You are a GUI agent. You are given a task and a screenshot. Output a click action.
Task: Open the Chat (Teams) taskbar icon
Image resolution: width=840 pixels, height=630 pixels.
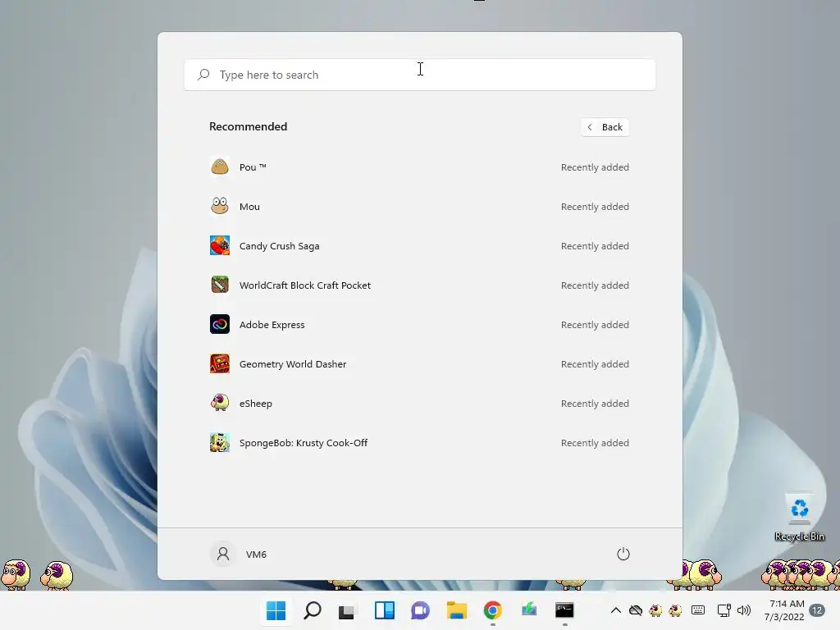click(x=421, y=610)
